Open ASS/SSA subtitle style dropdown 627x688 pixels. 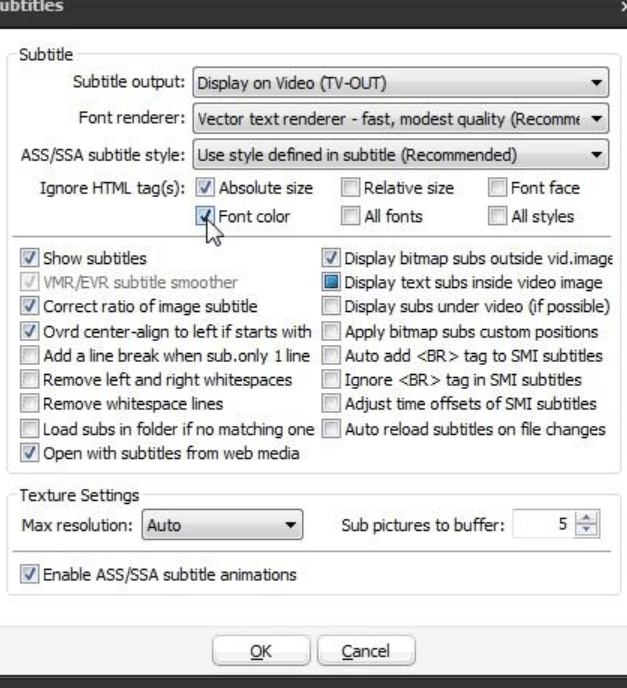pos(401,154)
